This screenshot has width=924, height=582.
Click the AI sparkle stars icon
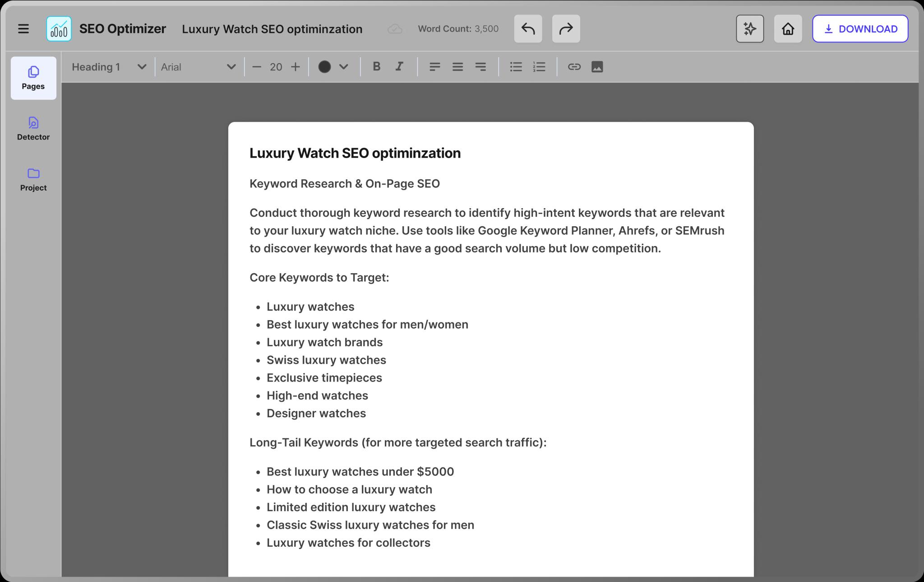(x=750, y=29)
